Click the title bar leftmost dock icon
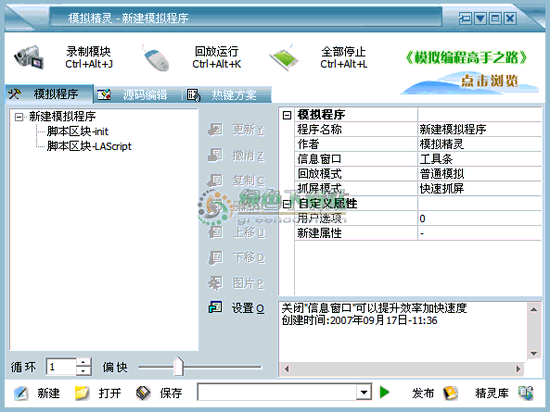 coord(465,18)
